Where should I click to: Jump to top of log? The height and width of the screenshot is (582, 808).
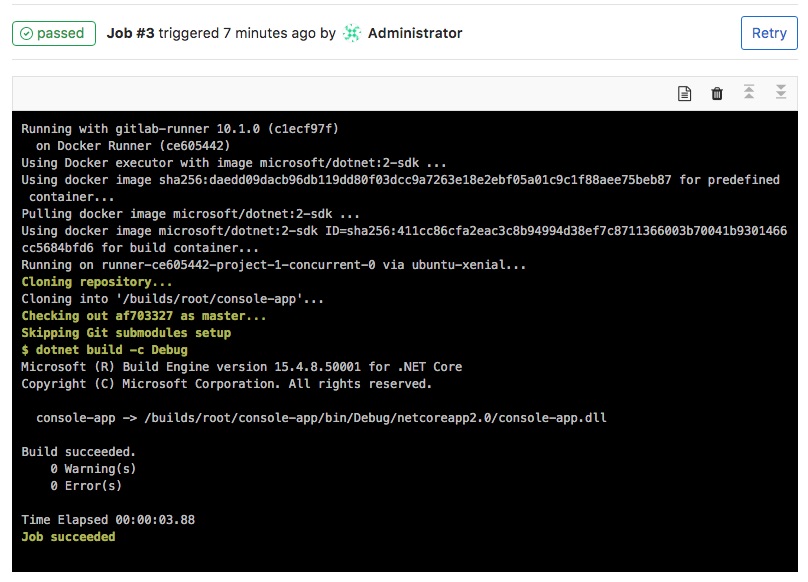pyautogui.click(x=749, y=92)
